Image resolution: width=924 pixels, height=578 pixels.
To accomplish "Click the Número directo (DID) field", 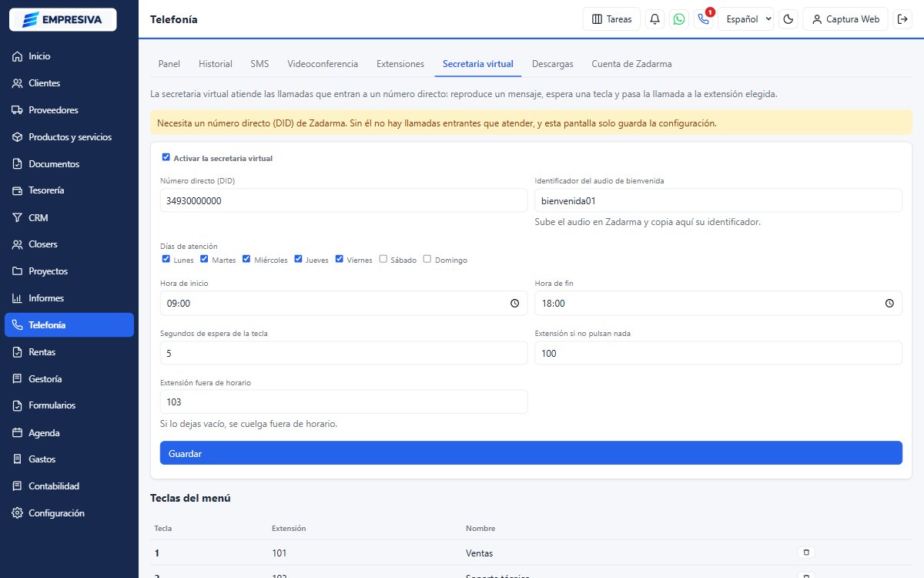I will 343,200.
